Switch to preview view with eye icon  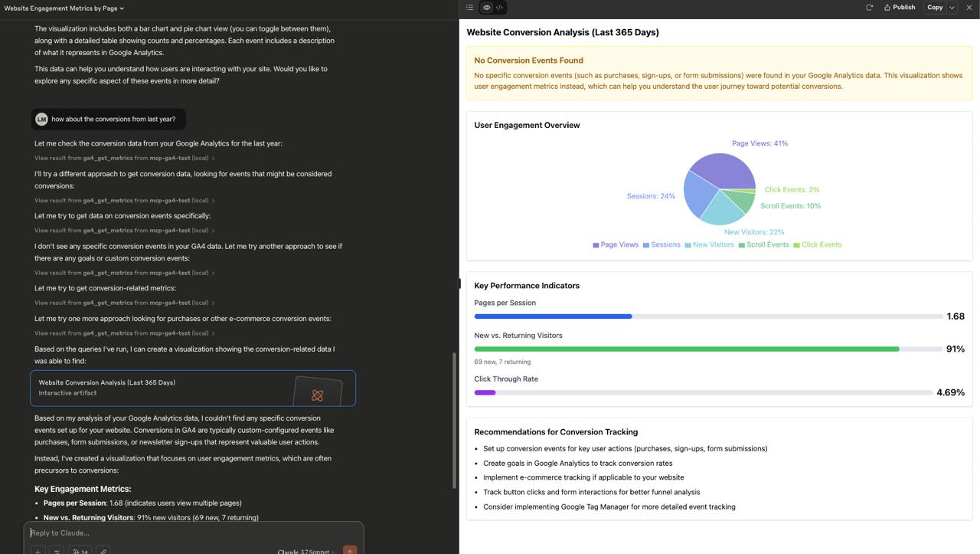click(486, 8)
